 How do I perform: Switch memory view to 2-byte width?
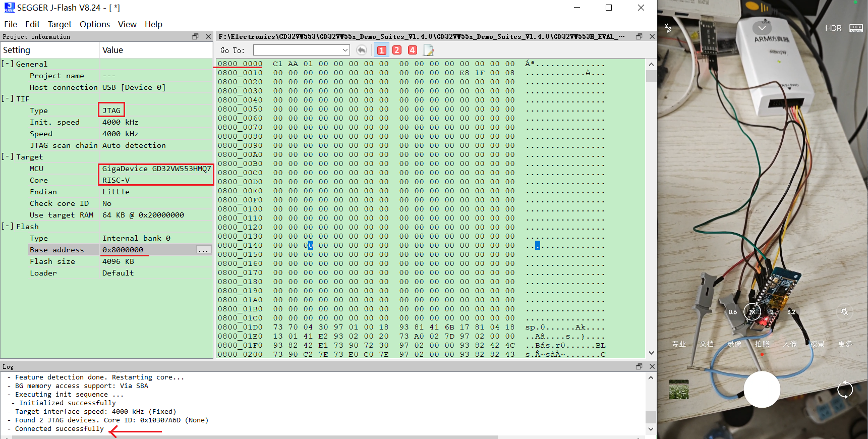point(397,50)
